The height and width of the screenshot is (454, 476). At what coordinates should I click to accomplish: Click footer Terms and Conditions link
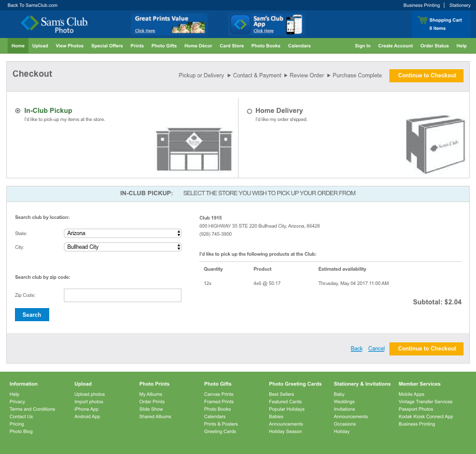32,409
